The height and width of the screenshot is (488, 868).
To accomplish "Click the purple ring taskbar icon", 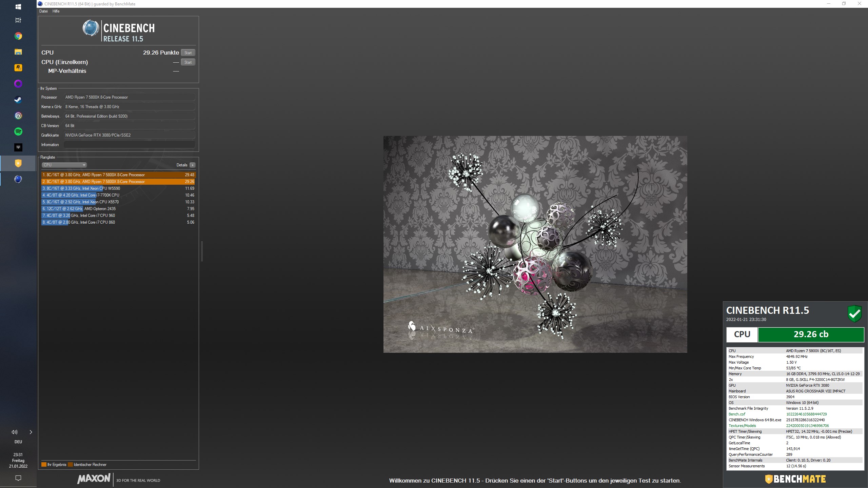I will point(18,84).
